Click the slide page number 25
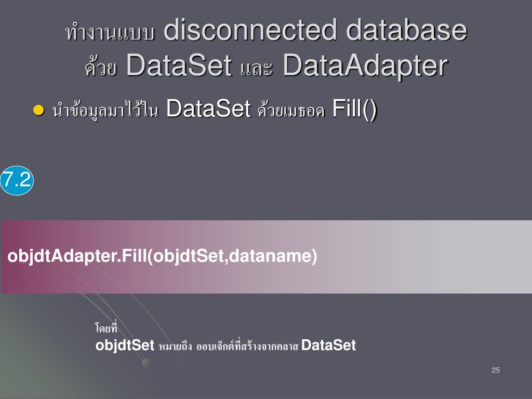Viewport: 532px width, 399px height. (x=496, y=370)
